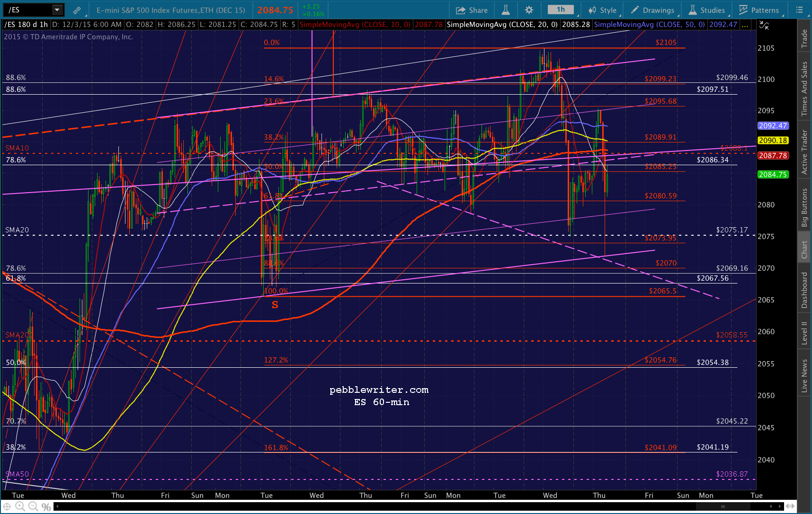Toggle percentage view with the % icon
Image resolution: width=812 pixels, height=514 pixels.
(46, 507)
